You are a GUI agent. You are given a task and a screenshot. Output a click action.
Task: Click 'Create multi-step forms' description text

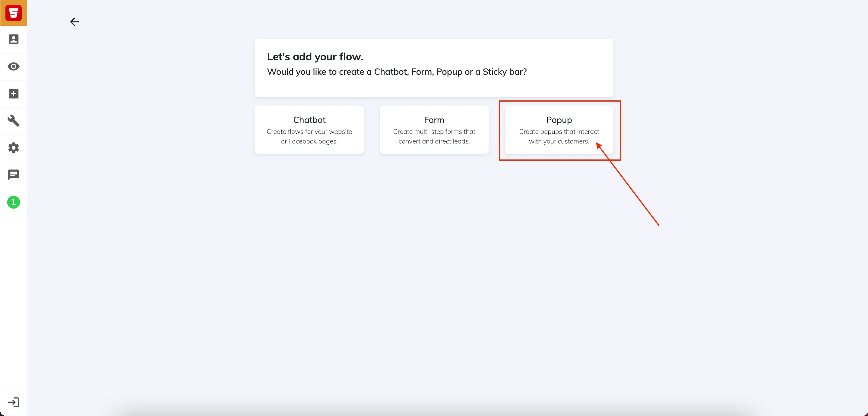coord(434,132)
